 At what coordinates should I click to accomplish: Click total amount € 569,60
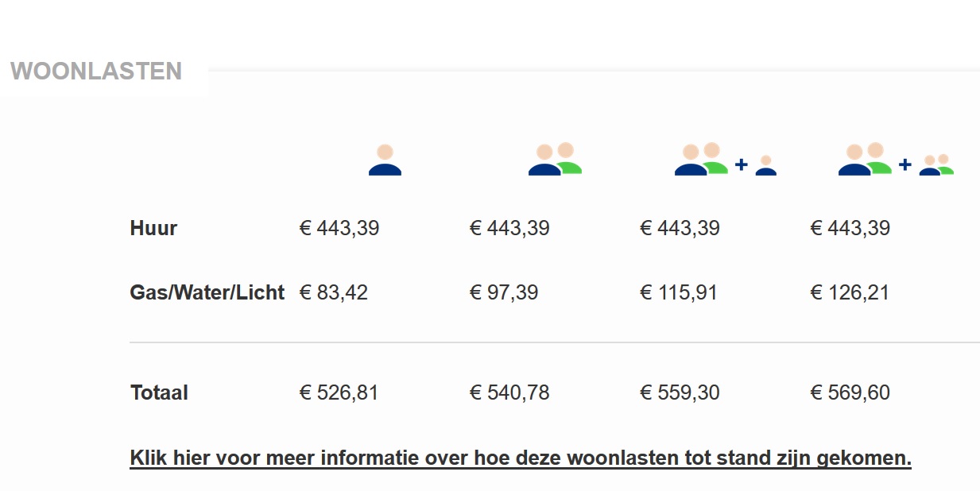pyautogui.click(x=850, y=392)
